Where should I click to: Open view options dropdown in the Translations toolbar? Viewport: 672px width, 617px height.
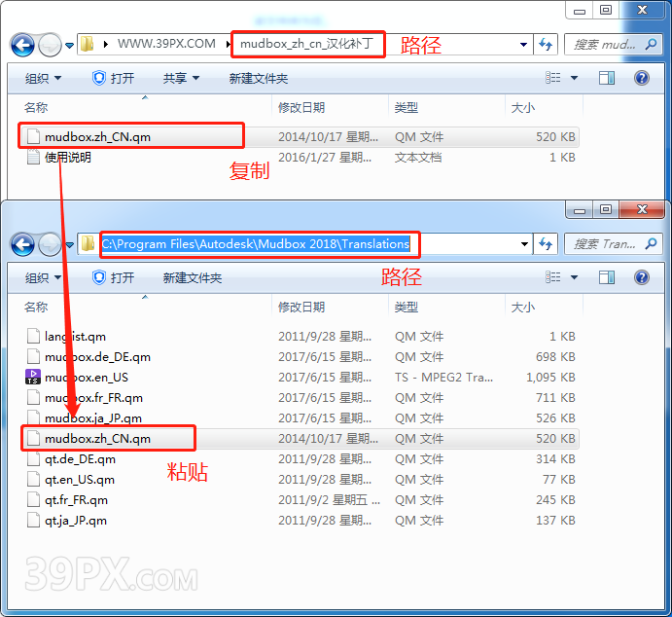point(574,277)
